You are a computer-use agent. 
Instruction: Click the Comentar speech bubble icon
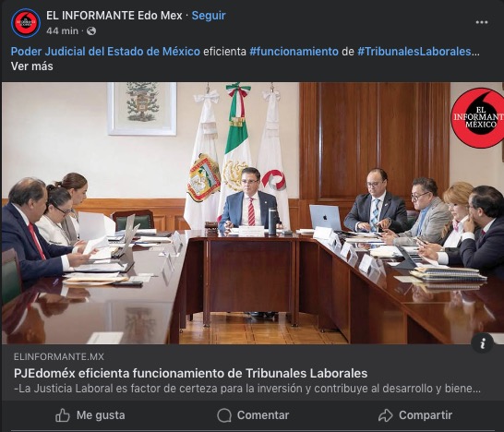click(x=224, y=415)
